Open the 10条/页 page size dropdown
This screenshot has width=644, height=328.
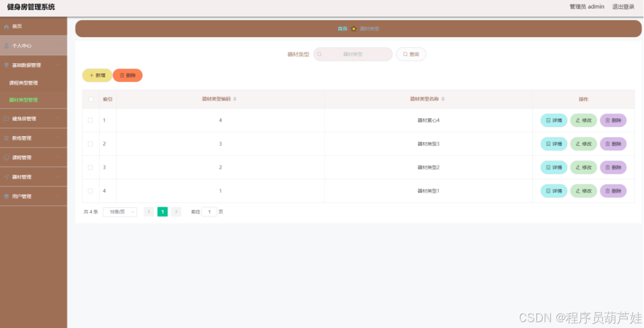tap(120, 212)
